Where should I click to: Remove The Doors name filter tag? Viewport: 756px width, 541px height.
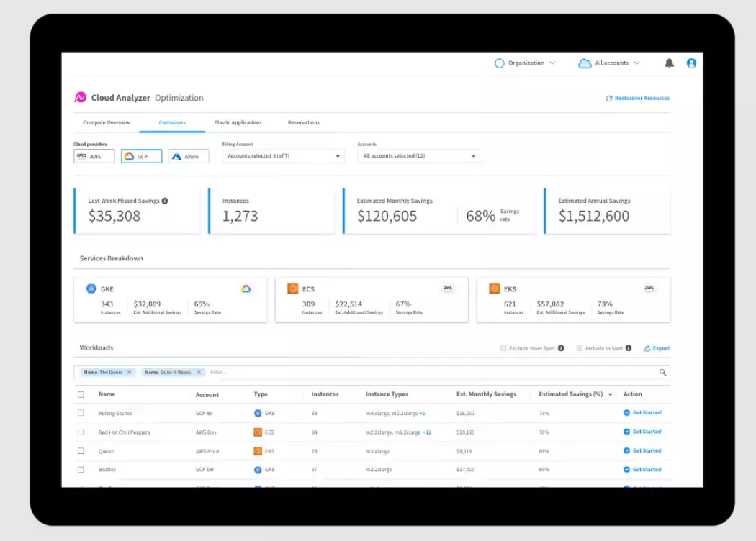pos(130,372)
